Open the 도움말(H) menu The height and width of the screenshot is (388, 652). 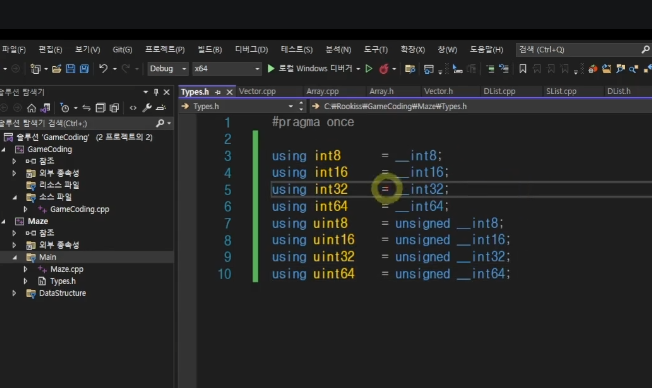click(486, 49)
